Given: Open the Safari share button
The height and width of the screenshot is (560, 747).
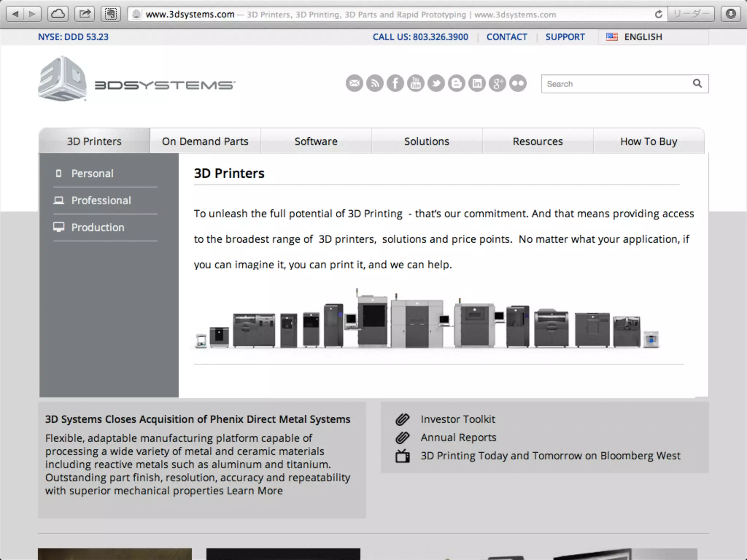Looking at the screenshot, I should [85, 14].
